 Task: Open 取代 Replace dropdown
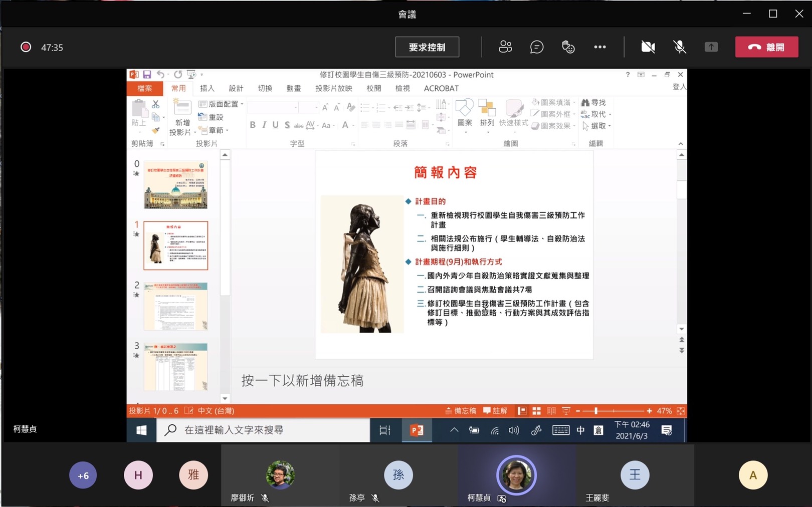(x=596, y=114)
